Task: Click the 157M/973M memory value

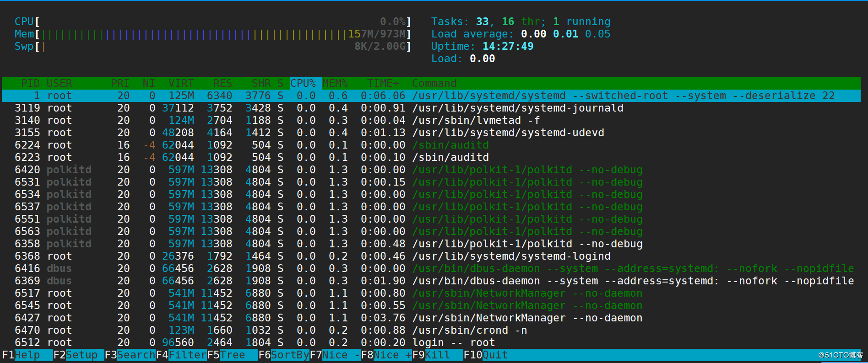Action: tap(377, 34)
